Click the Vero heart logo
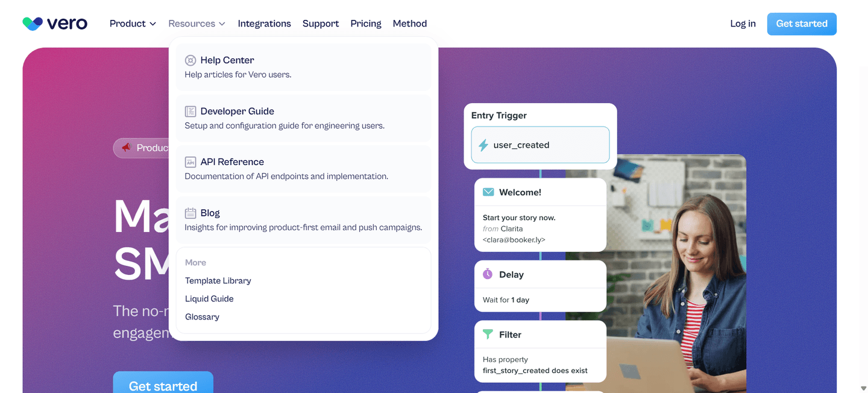 (x=33, y=24)
